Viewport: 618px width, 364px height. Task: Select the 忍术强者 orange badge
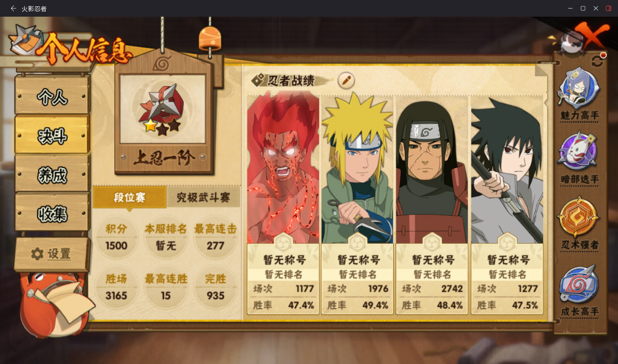(579, 217)
